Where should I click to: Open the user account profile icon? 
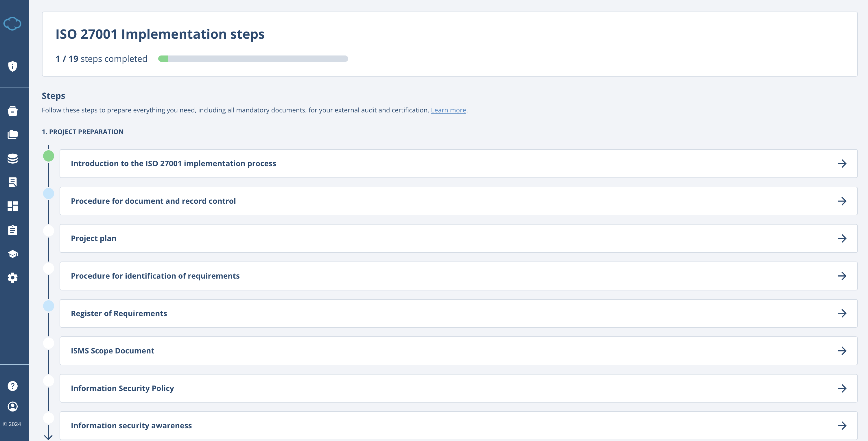pyautogui.click(x=12, y=406)
